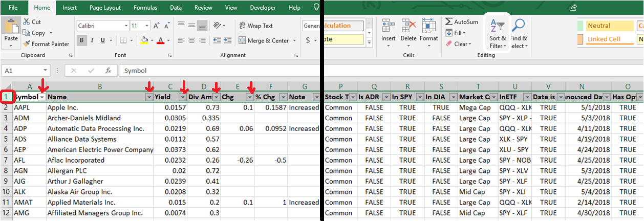This screenshot has width=644, height=221.
Task: Toggle Wrap Text on
Action: click(x=255, y=26)
